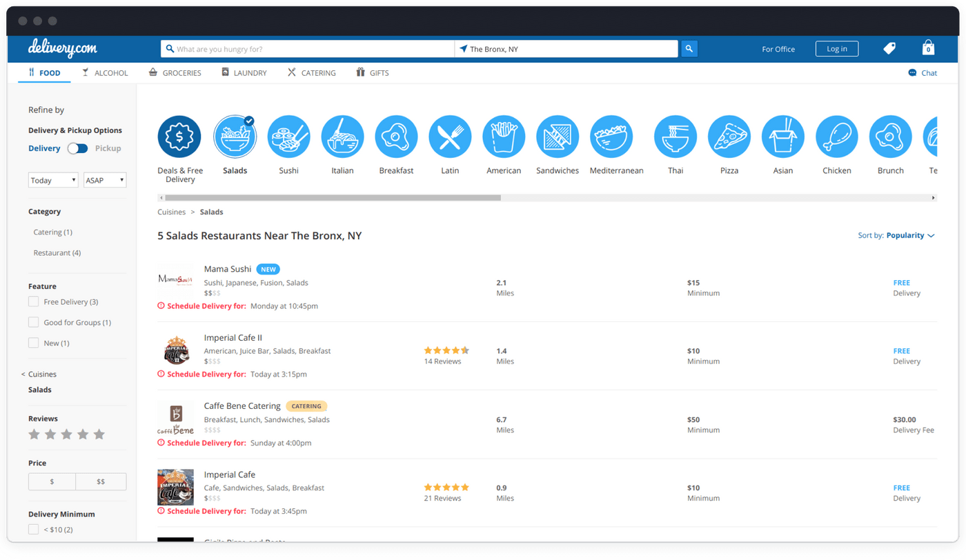Click the 'What are you hungry for?' search field

click(308, 49)
